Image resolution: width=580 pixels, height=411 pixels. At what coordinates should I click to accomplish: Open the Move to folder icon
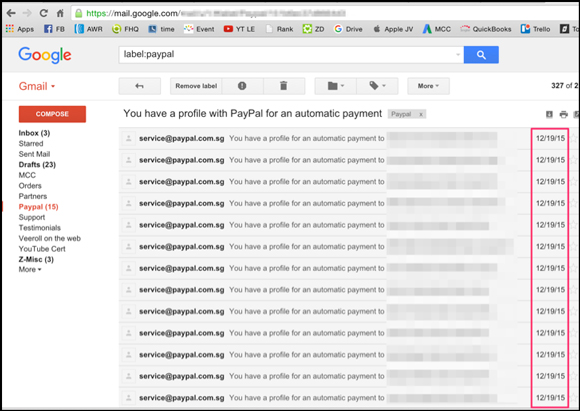tap(335, 86)
